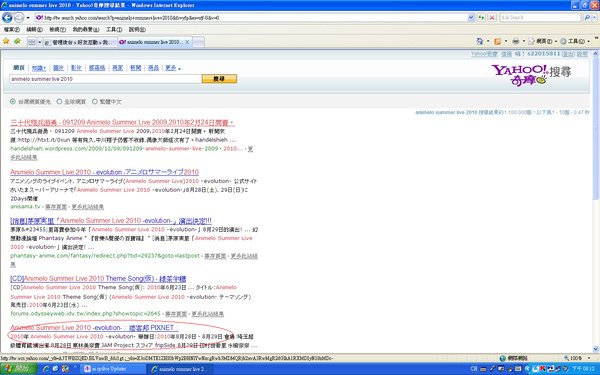Click the command bar overflow chevron

coord(596,39)
